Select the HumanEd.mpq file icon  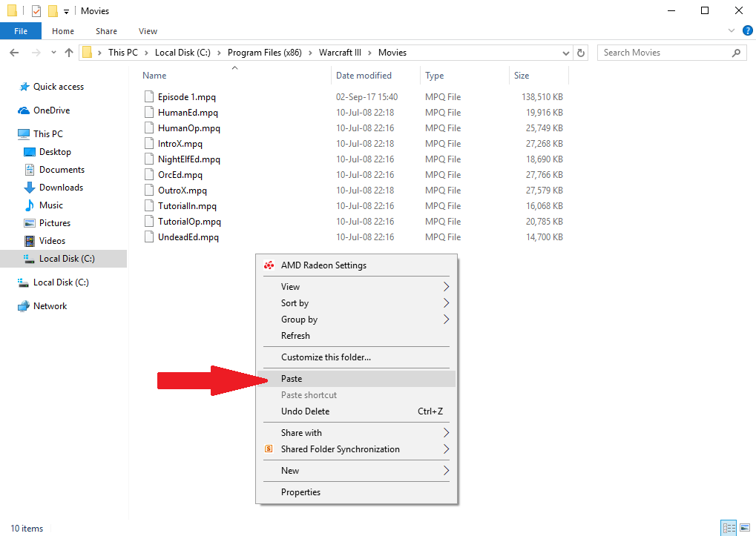pyautogui.click(x=149, y=112)
